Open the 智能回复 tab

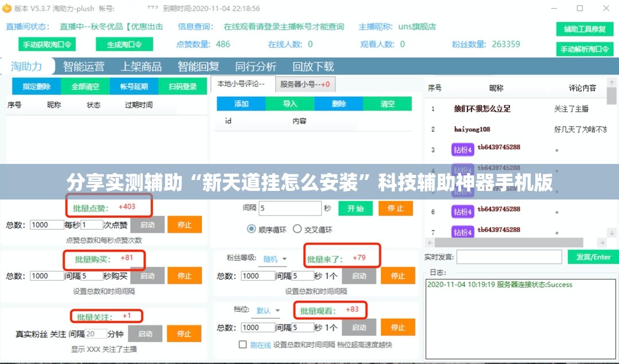click(x=198, y=66)
